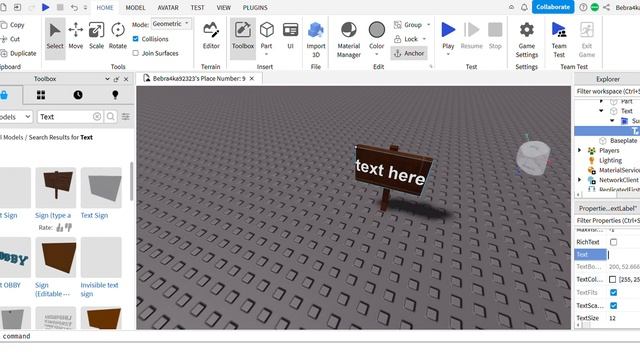Switch to the MODEL ribbon tab

(136, 7)
